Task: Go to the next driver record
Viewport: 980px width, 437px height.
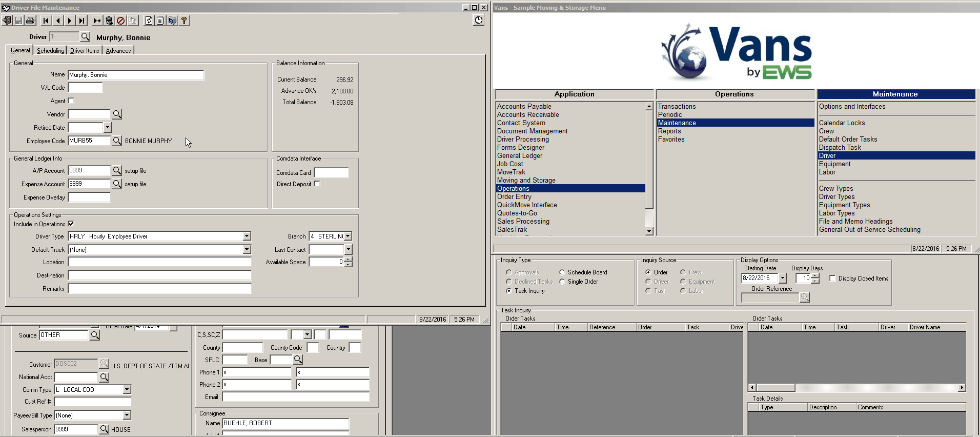Action: pyautogui.click(x=70, y=21)
